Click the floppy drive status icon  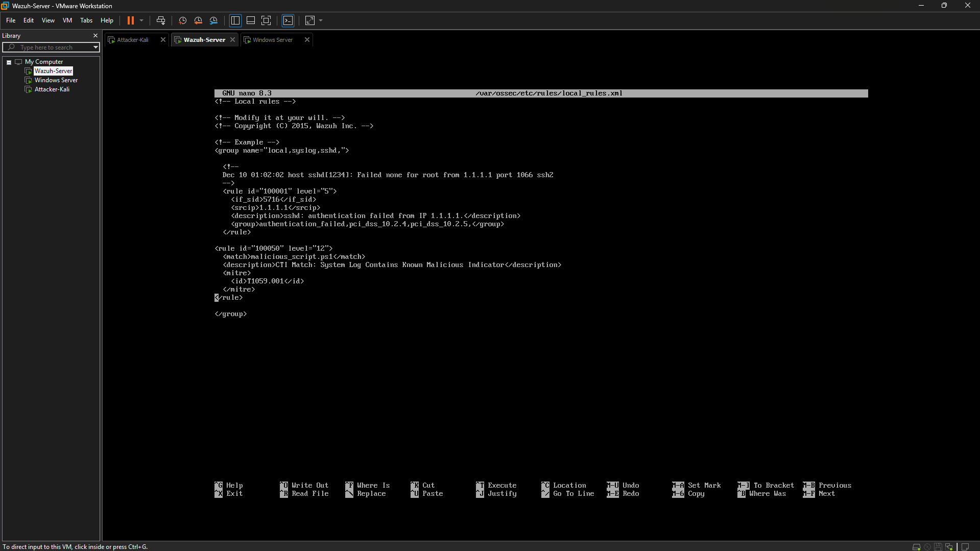(x=938, y=546)
